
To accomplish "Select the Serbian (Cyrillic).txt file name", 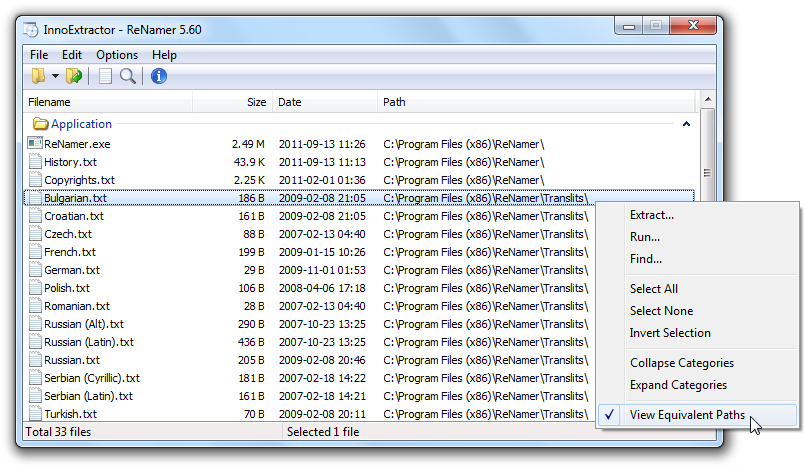I will click(92, 378).
